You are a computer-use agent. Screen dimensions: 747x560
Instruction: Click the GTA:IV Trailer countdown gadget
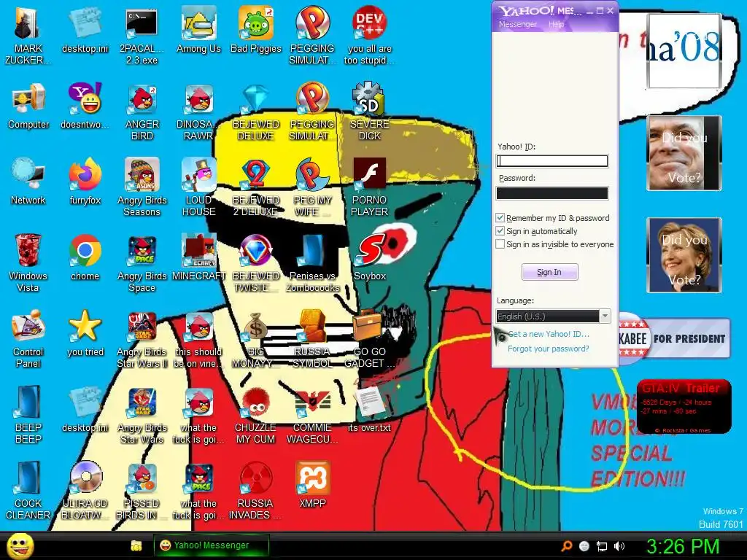pyautogui.click(x=684, y=407)
